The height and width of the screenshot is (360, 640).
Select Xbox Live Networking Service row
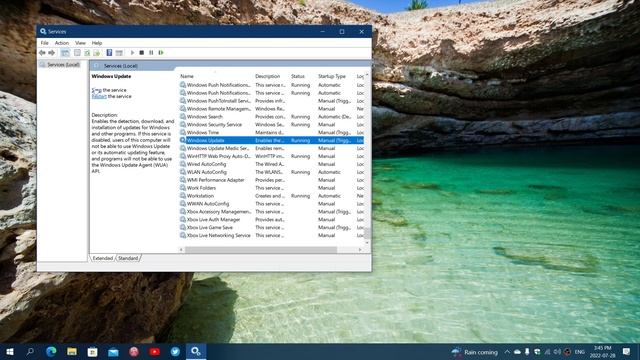271,236
